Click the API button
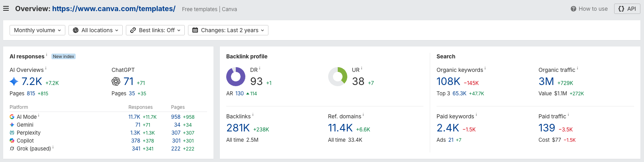This screenshot has height=162, width=644. pyautogui.click(x=627, y=9)
